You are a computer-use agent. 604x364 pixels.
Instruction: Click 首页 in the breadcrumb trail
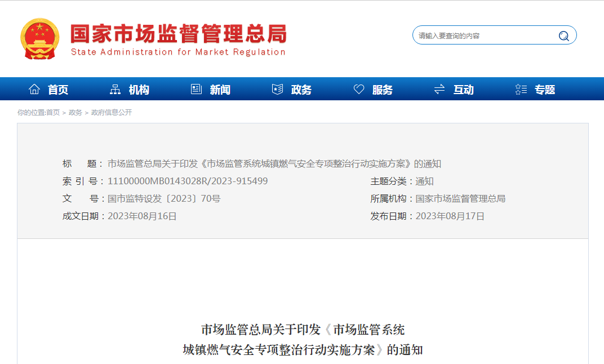tap(53, 113)
